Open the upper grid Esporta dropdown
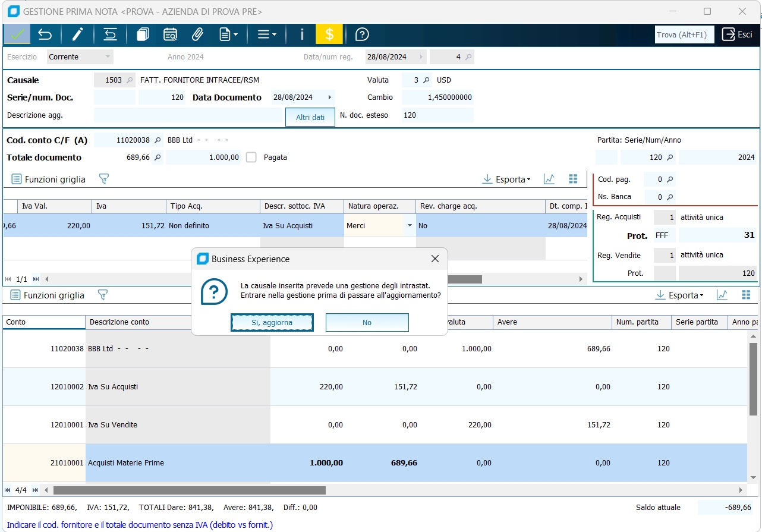The image size is (762, 532). pos(506,179)
